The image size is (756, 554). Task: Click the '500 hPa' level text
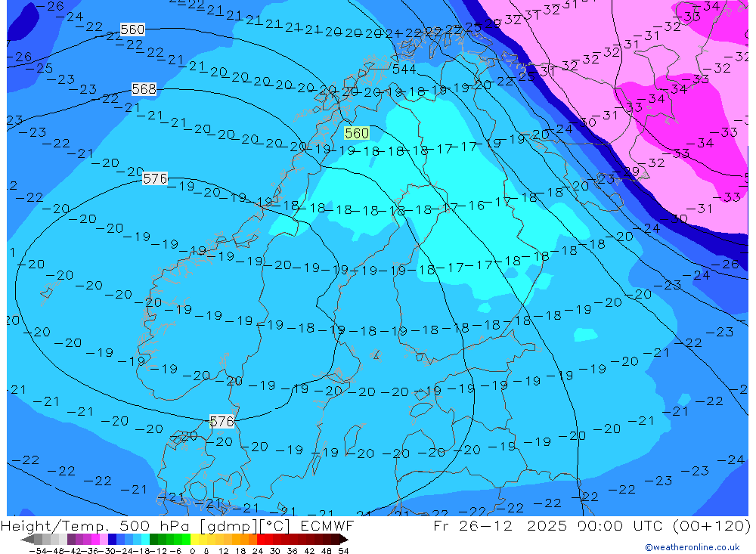click(156, 525)
